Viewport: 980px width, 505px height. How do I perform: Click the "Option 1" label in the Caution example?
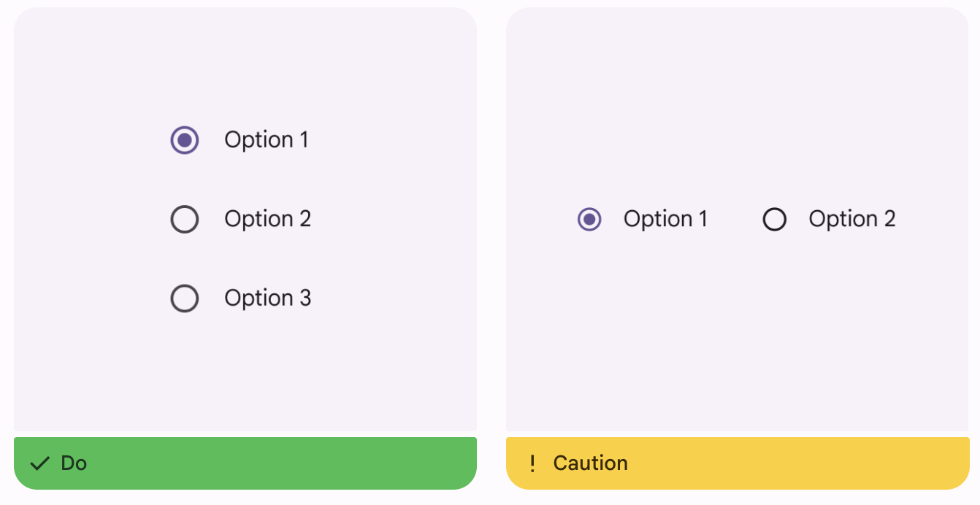[665, 219]
